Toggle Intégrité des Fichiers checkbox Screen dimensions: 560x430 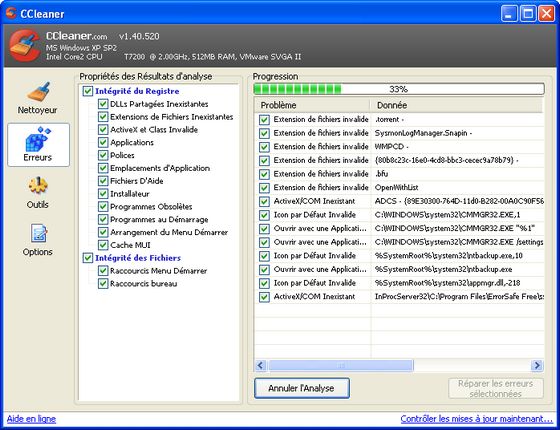[x=88, y=258]
